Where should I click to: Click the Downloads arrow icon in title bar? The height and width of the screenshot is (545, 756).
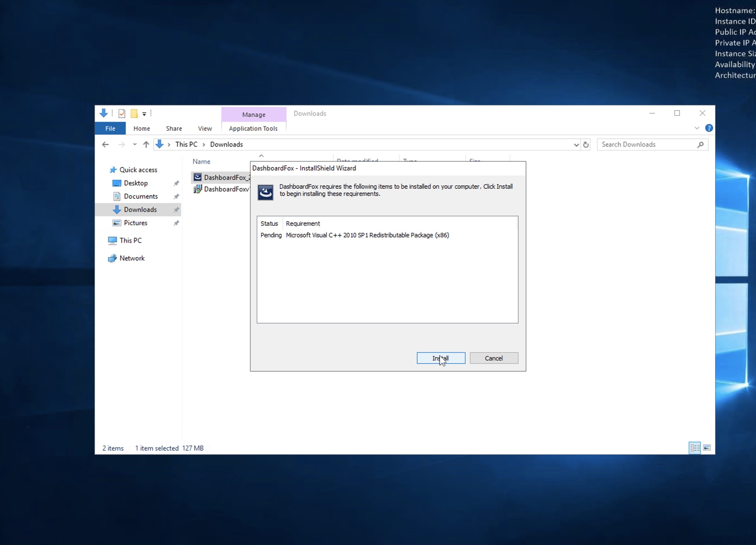104,113
